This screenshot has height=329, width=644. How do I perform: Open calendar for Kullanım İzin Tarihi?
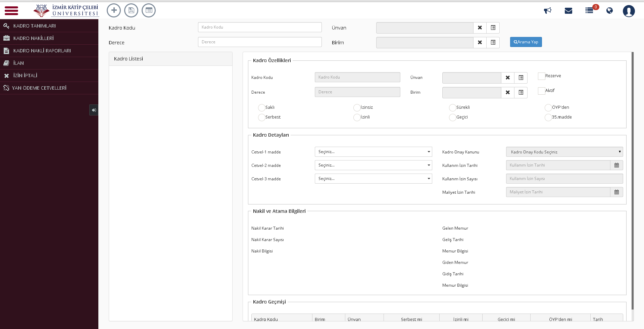616,165
